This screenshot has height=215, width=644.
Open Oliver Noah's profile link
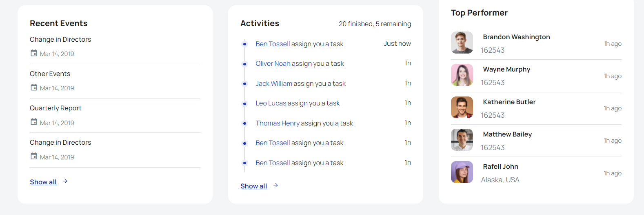coord(273,63)
